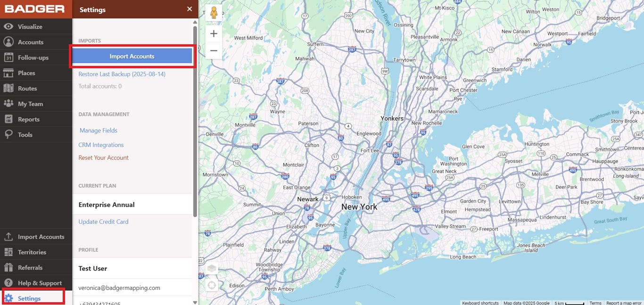Zoom out the map with minus button

214,50
